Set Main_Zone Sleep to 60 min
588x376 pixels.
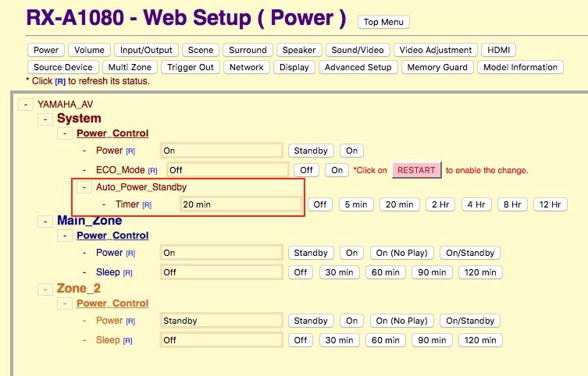click(386, 272)
